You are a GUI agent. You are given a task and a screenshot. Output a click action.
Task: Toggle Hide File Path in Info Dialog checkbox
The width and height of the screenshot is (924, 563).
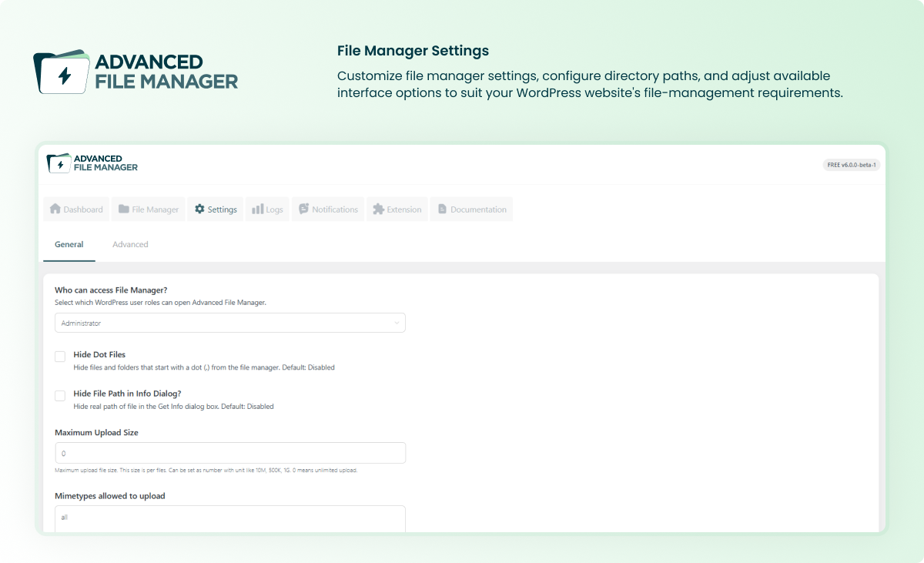[x=60, y=395]
